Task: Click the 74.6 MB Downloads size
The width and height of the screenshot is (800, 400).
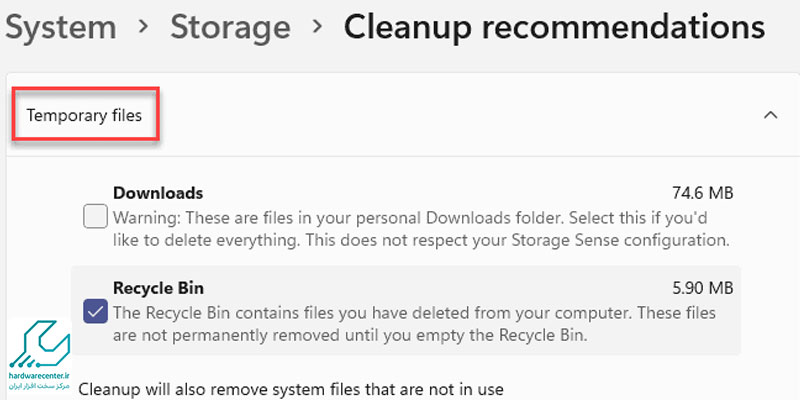Action: click(x=703, y=193)
